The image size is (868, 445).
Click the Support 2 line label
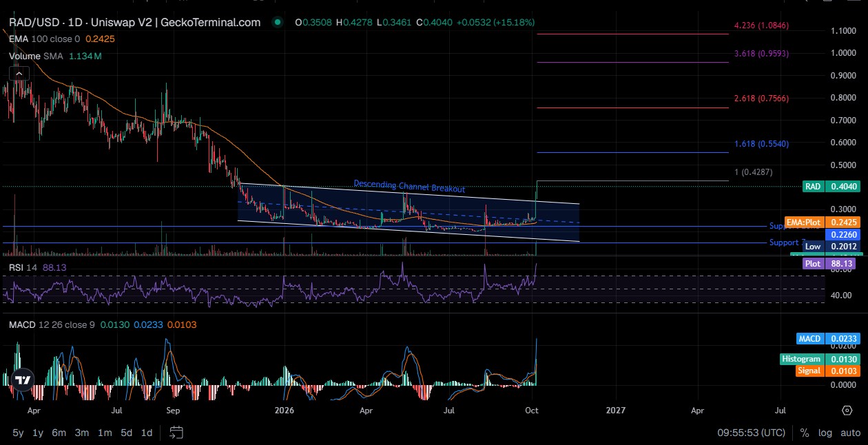787,242
